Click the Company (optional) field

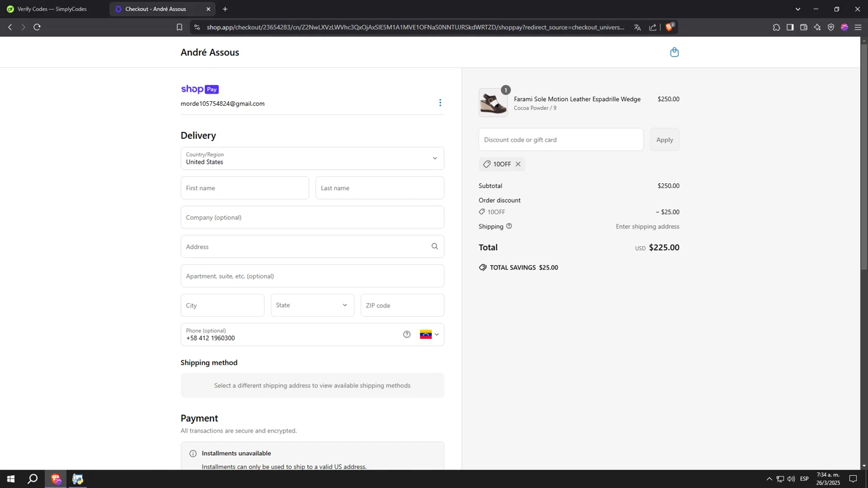coord(312,217)
